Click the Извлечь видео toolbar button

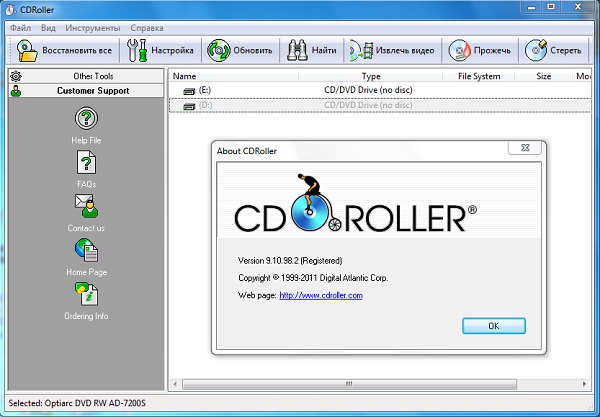393,50
